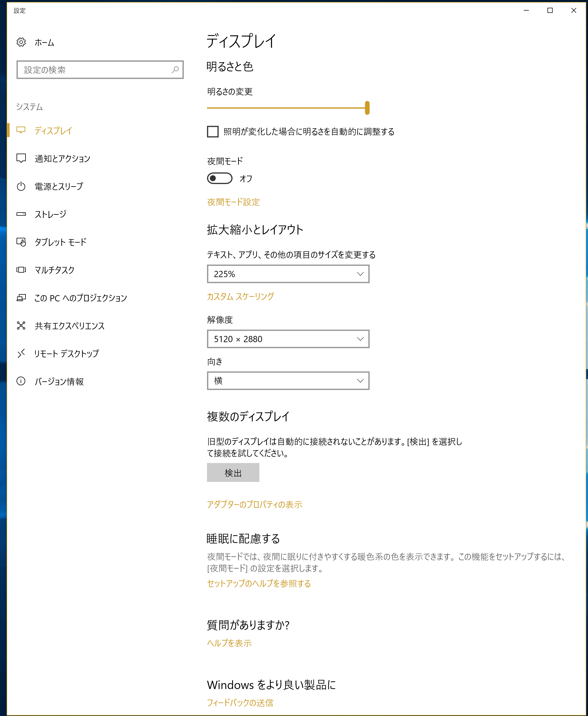Enable the auto-adjust brightness checkbox
588x716 pixels.
coord(213,132)
